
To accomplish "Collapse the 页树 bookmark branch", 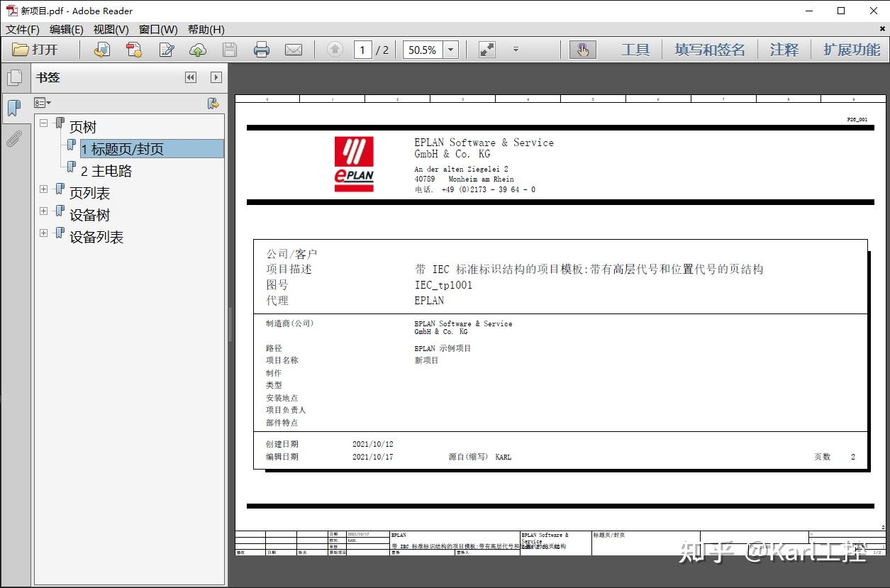I will 43,122.
